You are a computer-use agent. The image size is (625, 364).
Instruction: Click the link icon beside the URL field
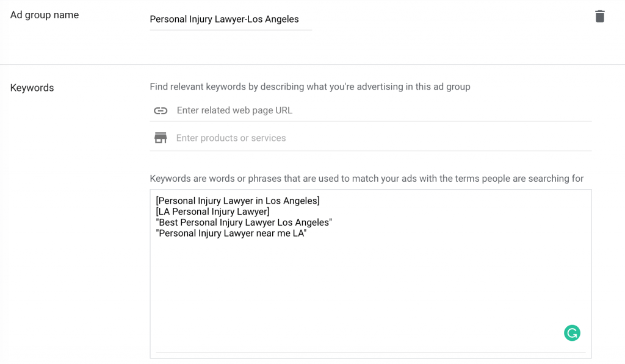click(161, 110)
